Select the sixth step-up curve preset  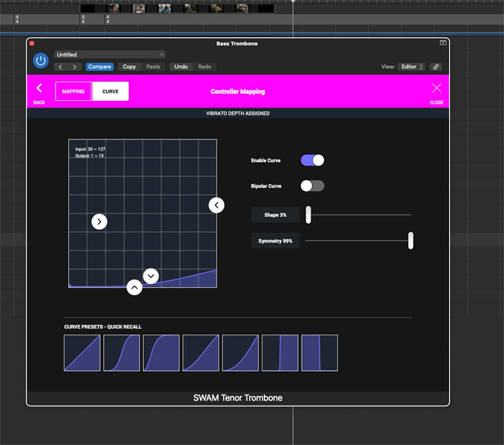(280, 353)
